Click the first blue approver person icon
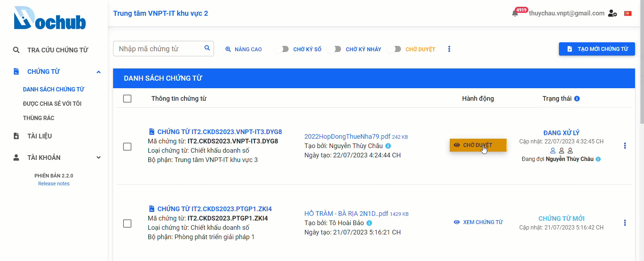Screen dimensions: 644x261 (553, 151)
